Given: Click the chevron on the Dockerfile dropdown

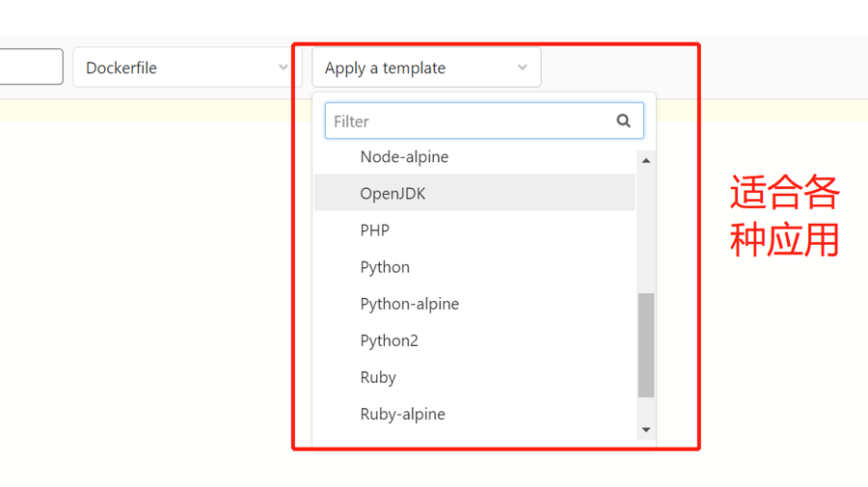Looking at the screenshot, I should pos(283,68).
